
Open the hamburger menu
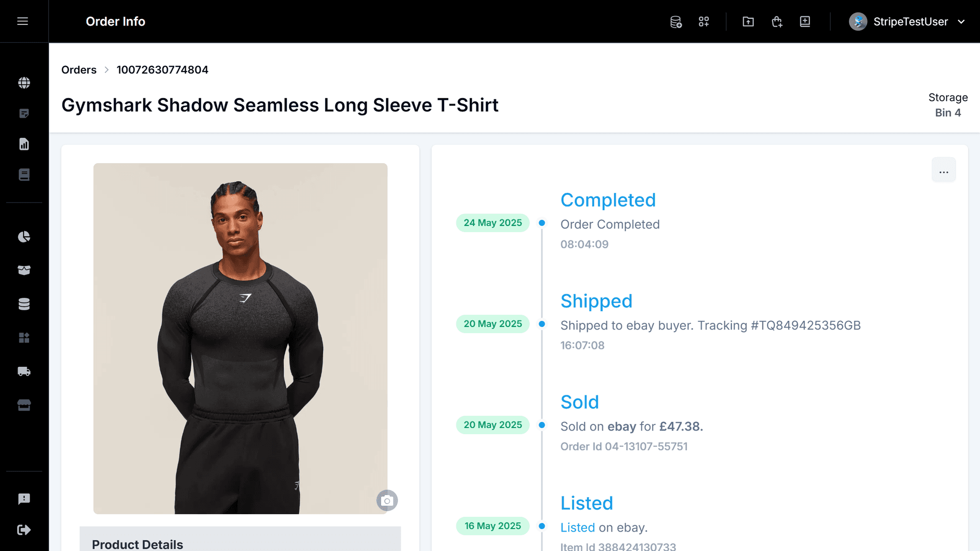coord(22,21)
